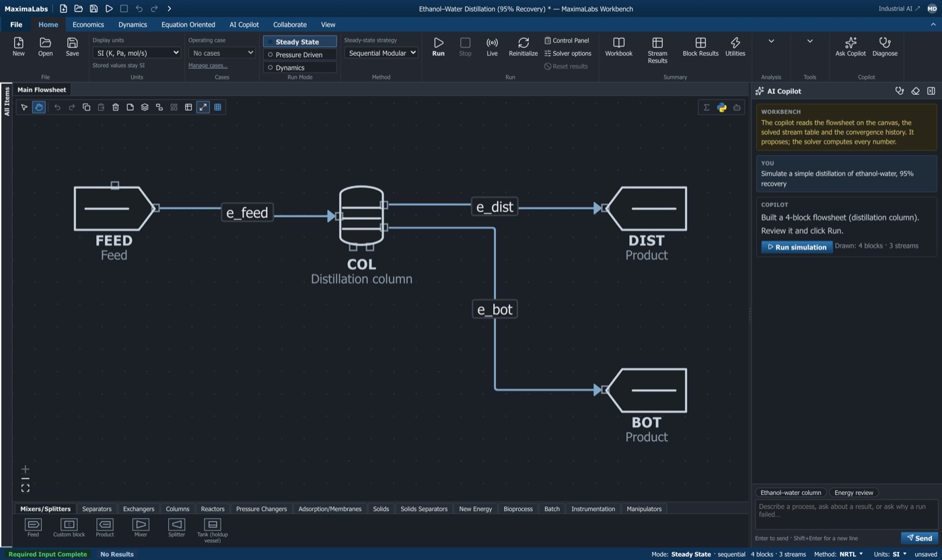This screenshot has height=560, width=942.
Task: Clear the copilot chat with eraser icon
Action: 915,91
